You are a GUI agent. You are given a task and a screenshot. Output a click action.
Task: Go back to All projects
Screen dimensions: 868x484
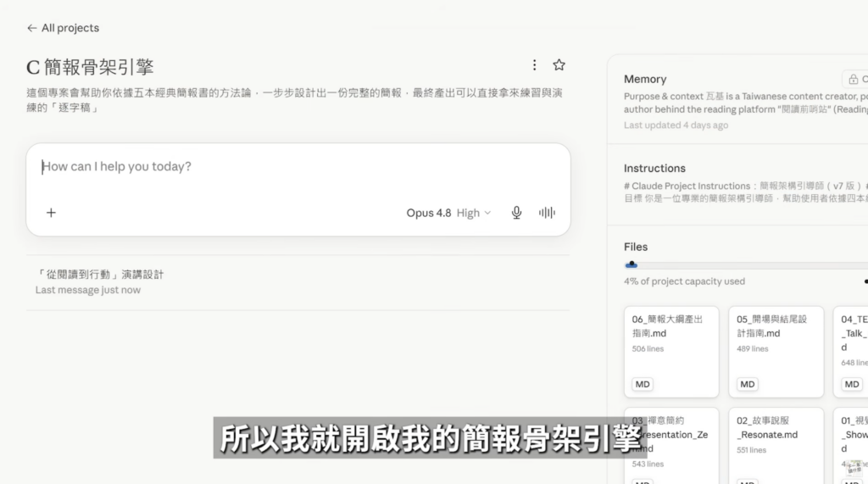63,28
